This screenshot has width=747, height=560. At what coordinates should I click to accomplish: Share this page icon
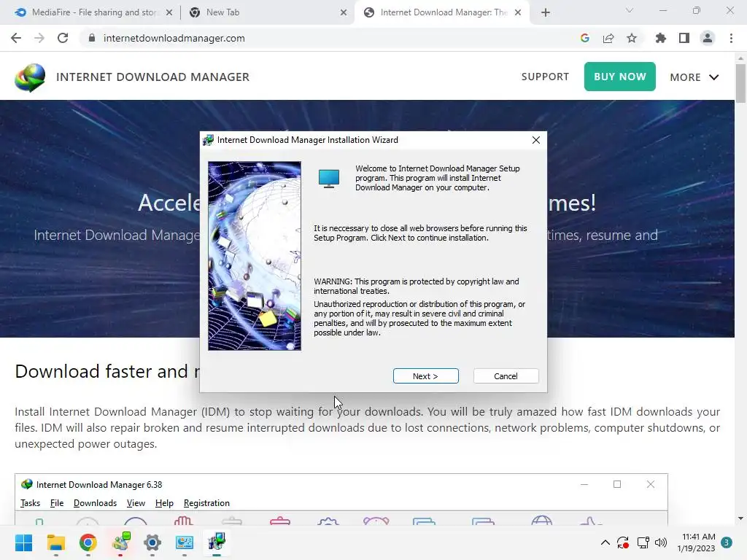click(608, 38)
